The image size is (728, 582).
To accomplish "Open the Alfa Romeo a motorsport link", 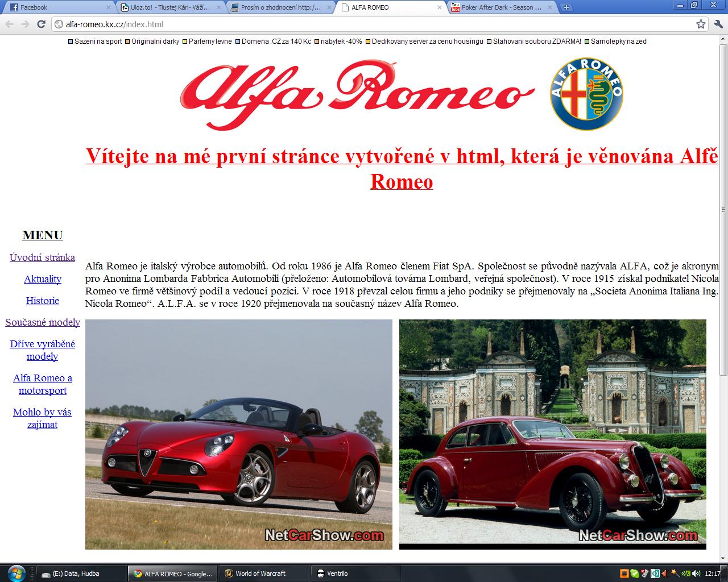I will point(42,384).
